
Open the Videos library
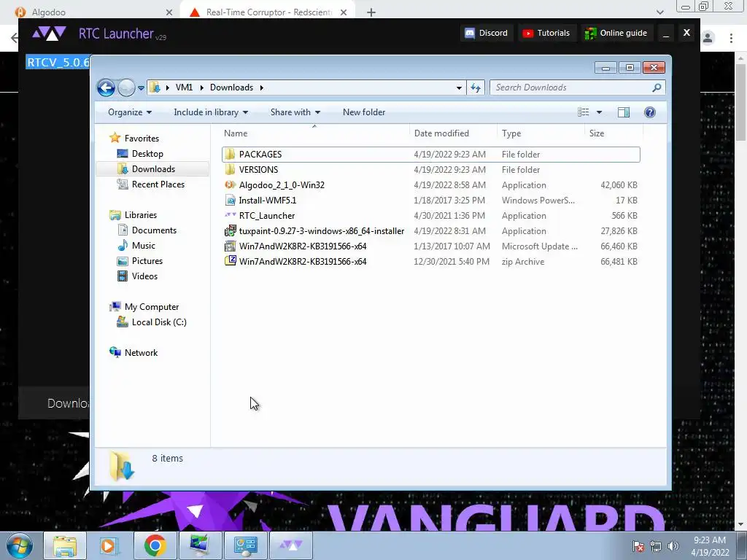coord(137,276)
